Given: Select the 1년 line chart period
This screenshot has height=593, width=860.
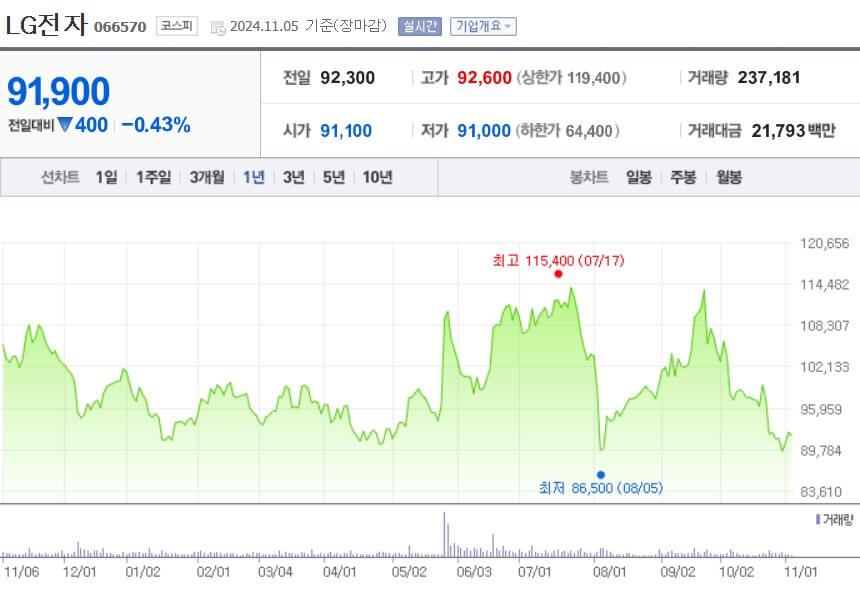Looking at the screenshot, I should (x=254, y=177).
